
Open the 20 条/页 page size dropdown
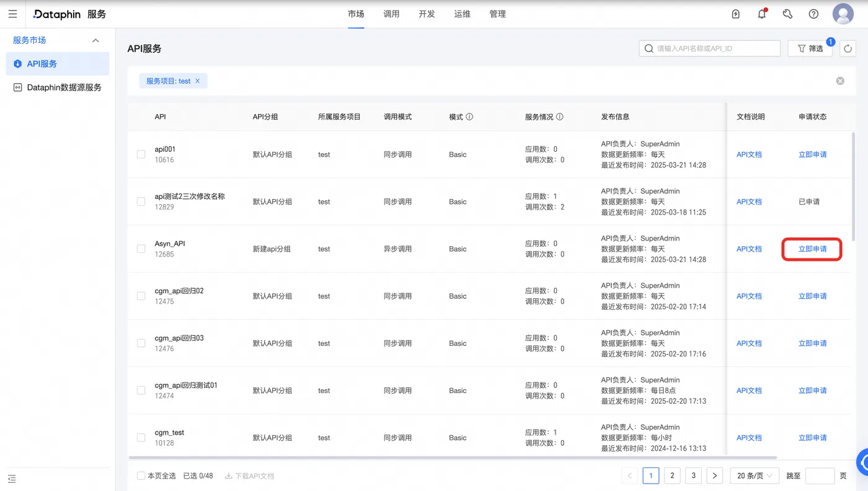pyautogui.click(x=753, y=476)
